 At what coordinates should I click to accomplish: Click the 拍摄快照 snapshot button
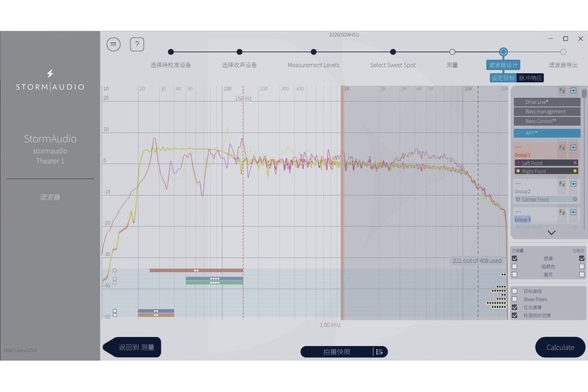(337, 352)
